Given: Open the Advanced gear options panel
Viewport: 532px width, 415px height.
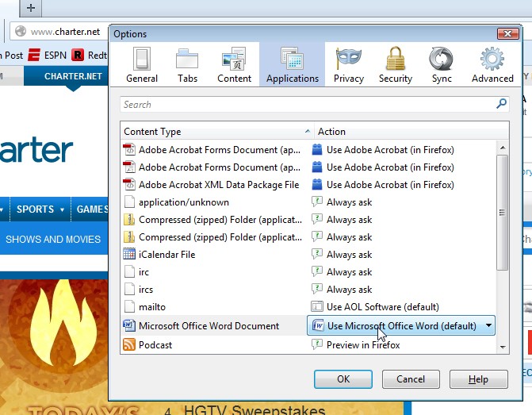Looking at the screenshot, I should point(492,64).
